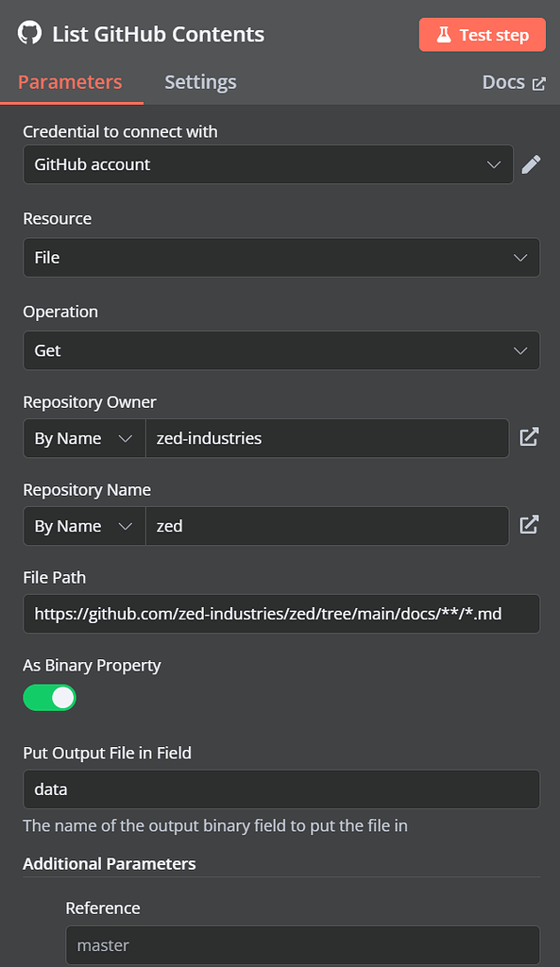Open the By Name selector for Repository Name
The height and width of the screenshot is (967, 560).
[83, 526]
